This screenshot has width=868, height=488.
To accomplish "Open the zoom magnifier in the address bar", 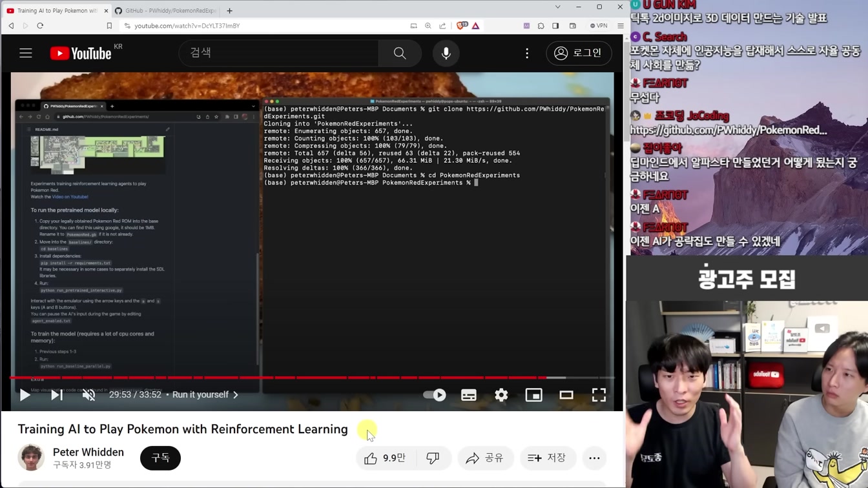I will click(428, 26).
